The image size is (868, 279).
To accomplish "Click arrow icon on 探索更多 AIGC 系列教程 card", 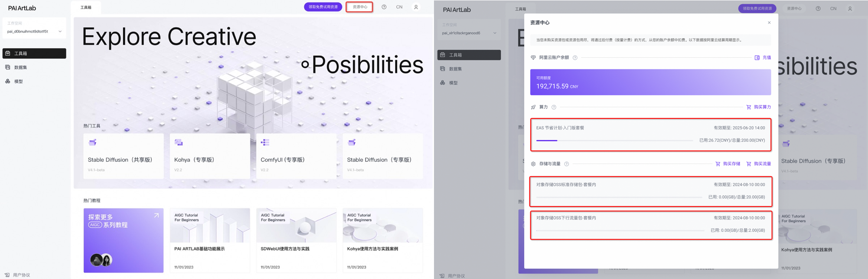I will coord(156,216).
